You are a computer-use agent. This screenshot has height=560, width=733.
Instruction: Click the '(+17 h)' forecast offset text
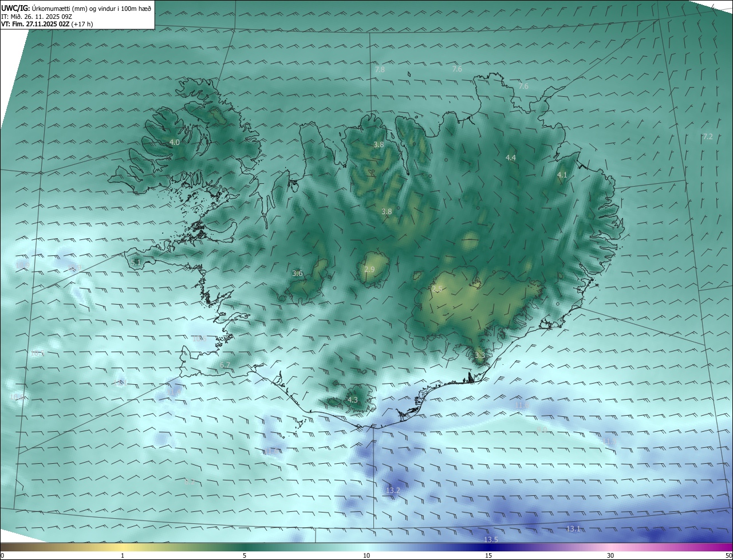click(82, 24)
